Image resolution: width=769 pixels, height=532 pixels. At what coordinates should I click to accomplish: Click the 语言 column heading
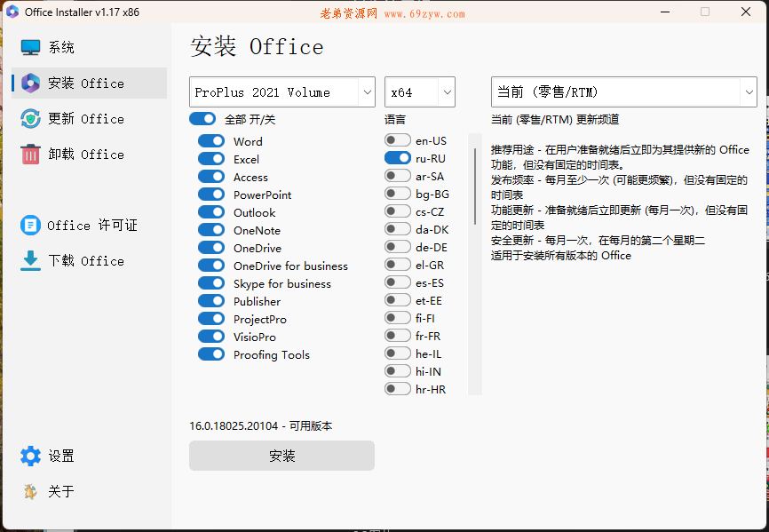click(x=395, y=119)
